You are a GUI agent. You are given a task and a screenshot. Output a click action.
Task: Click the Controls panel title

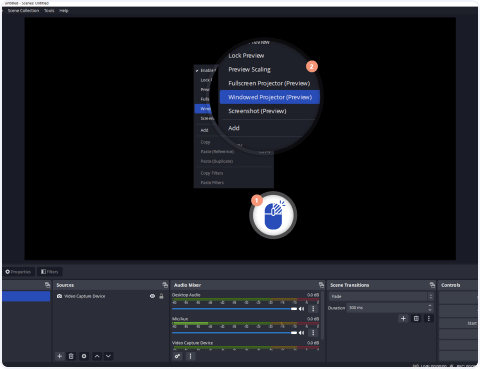[451, 285]
